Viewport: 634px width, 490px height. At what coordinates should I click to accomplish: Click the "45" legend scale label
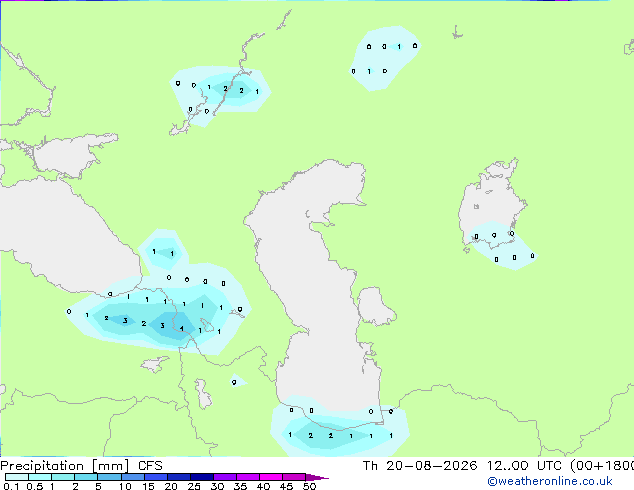click(x=286, y=486)
